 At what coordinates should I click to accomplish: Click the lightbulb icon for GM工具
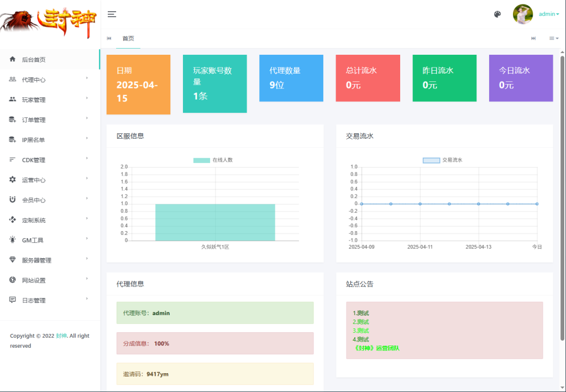point(13,240)
